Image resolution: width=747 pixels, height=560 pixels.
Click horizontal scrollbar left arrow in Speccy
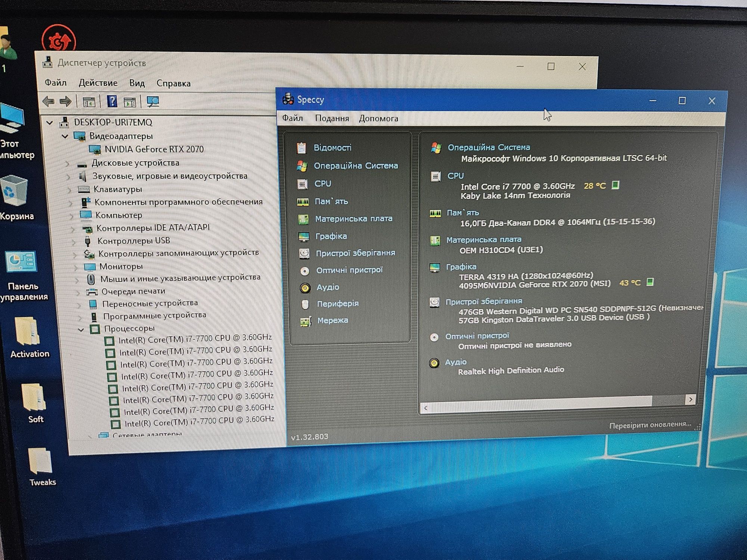[x=425, y=408]
